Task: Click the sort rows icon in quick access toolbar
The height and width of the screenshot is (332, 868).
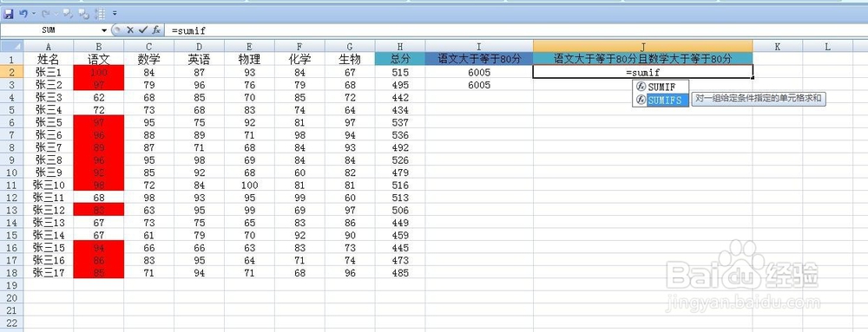Action: (x=100, y=13)
